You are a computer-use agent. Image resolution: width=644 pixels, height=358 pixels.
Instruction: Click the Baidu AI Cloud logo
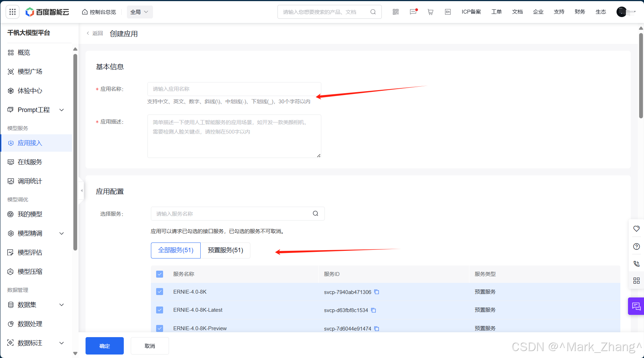47,12
